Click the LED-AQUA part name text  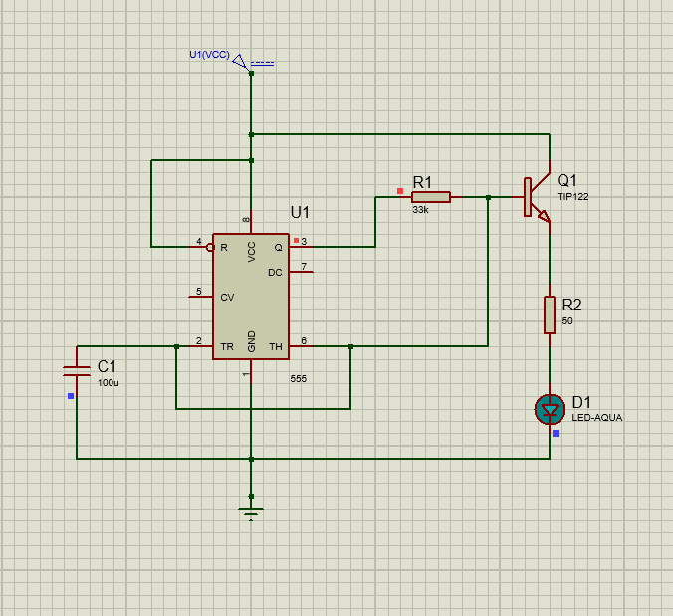tap(596, 417)
